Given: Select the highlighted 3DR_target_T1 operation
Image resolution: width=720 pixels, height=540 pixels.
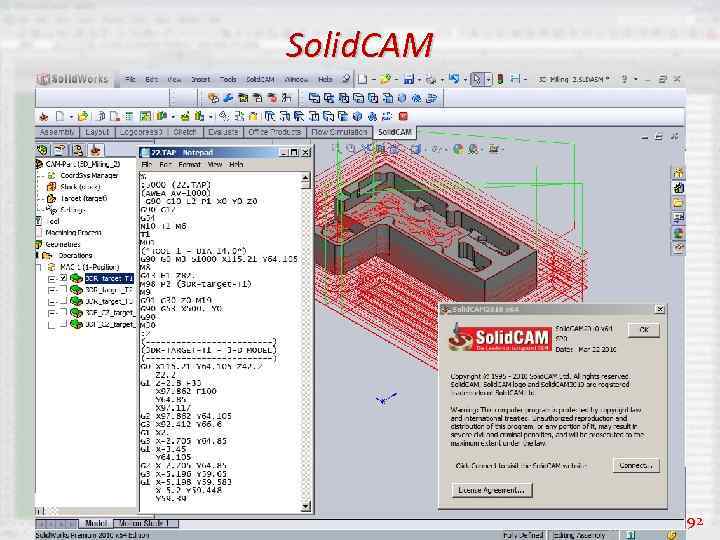Looking at the screenshot, I should (109, 278).
